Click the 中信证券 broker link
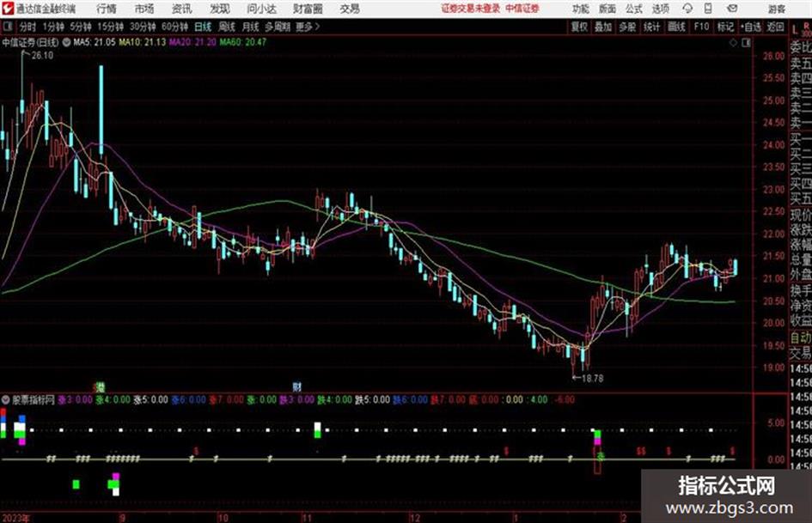812x523 pixels. click(x=522, y=9)
